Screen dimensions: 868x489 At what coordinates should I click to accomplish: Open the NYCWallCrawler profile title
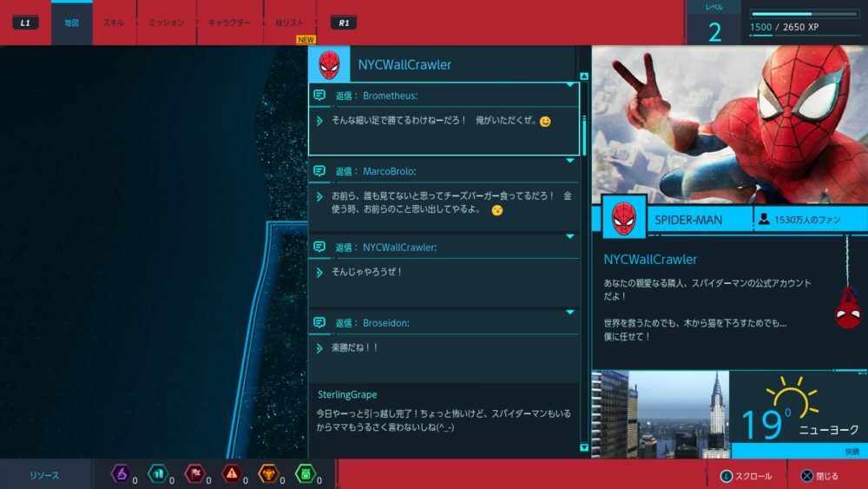(x=650, y=259)
